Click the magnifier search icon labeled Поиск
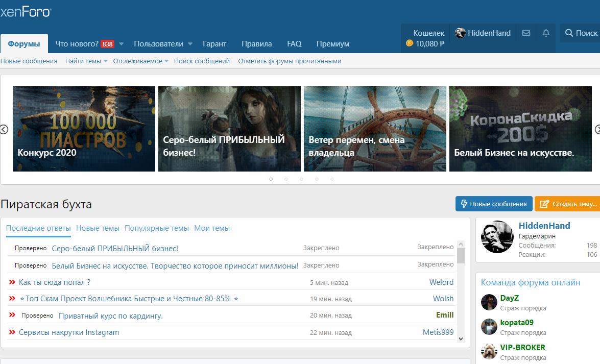 click(x=569, y=33)
